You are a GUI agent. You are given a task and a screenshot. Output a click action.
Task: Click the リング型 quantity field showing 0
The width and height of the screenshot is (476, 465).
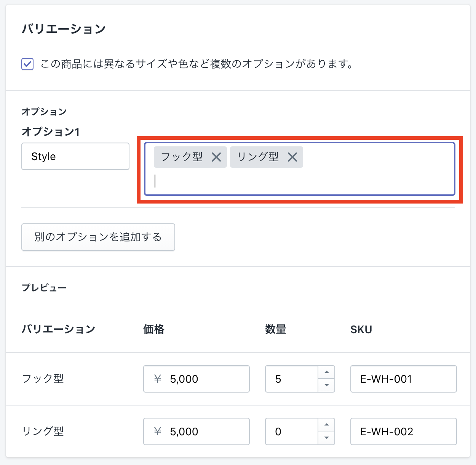291,431
